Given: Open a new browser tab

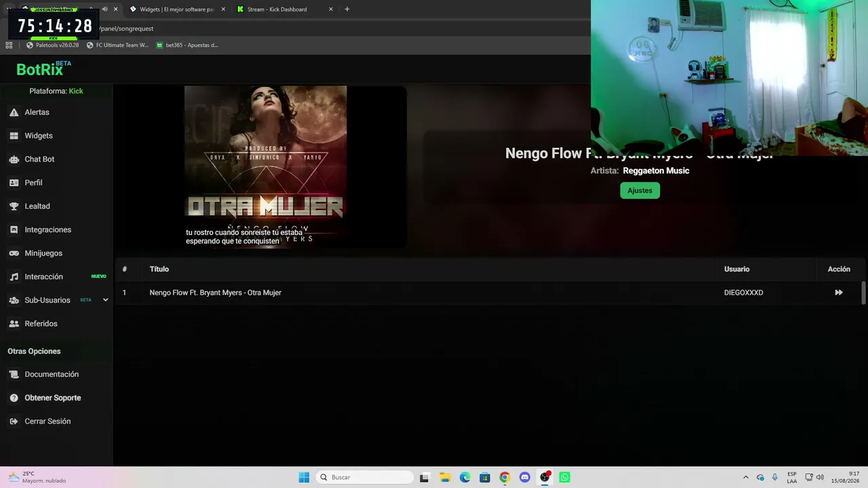Looking at the screenshot, I should (347, 9).
